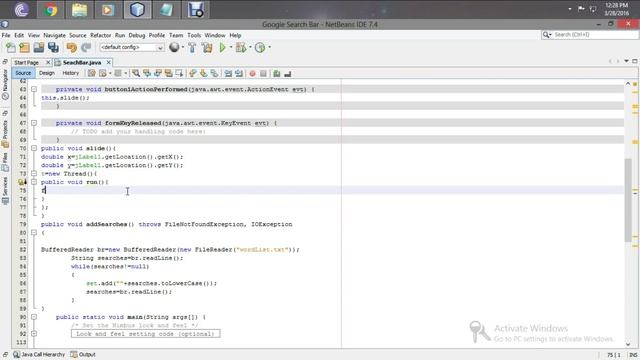Uncomment selected lines icon

(x=287, y=73)
